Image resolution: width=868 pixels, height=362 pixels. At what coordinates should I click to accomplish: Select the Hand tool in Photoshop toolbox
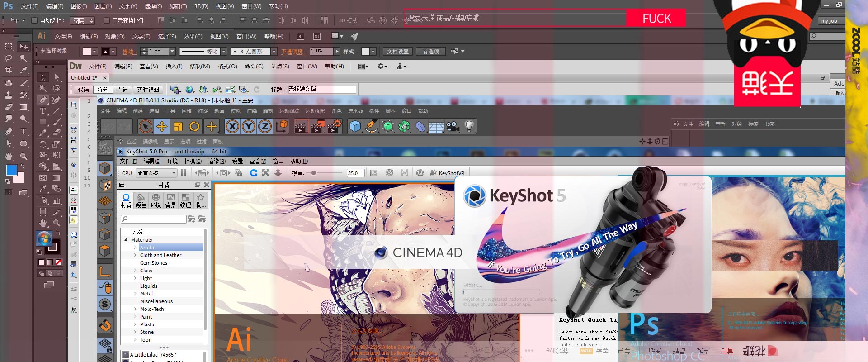9,157
